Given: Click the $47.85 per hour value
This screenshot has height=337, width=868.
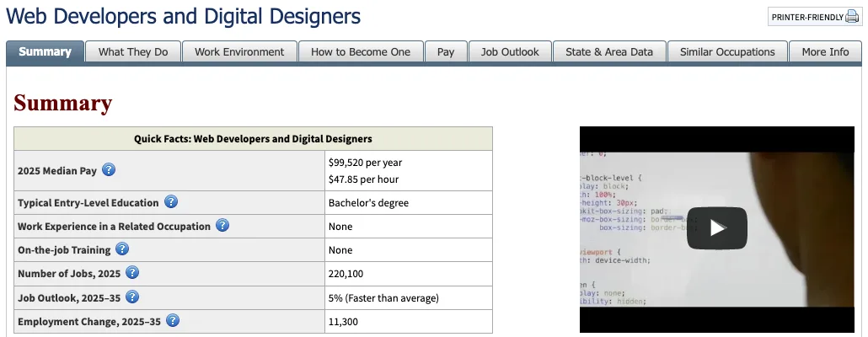Looking at the screenshot, I should pyautogui.click(x=364, y=179).
